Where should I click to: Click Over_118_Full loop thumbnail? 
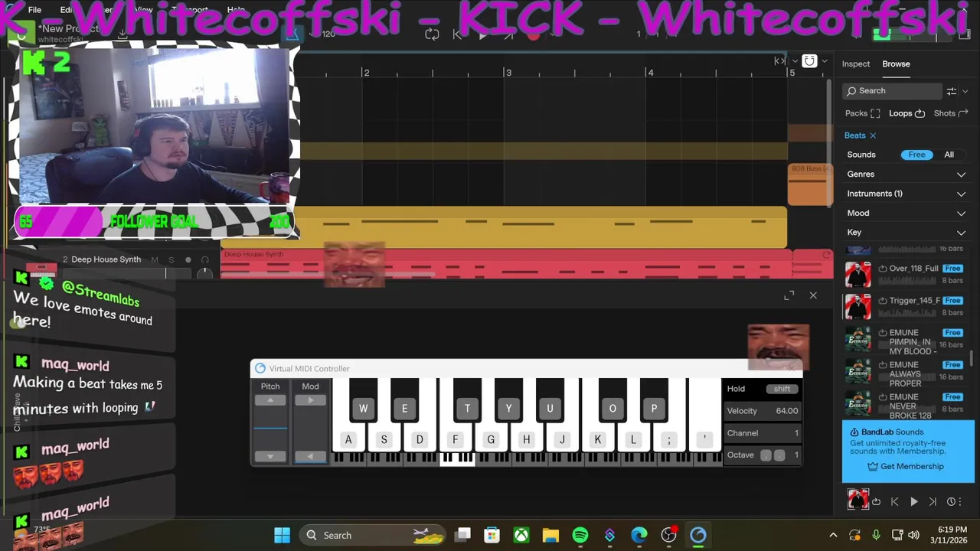pyautogui.click(x=857, y=275)
